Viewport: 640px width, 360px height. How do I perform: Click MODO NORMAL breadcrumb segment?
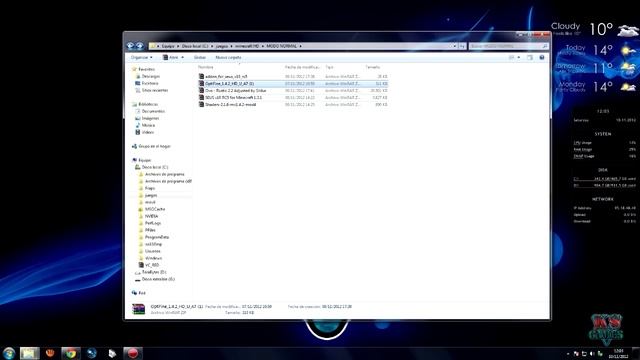282,46
